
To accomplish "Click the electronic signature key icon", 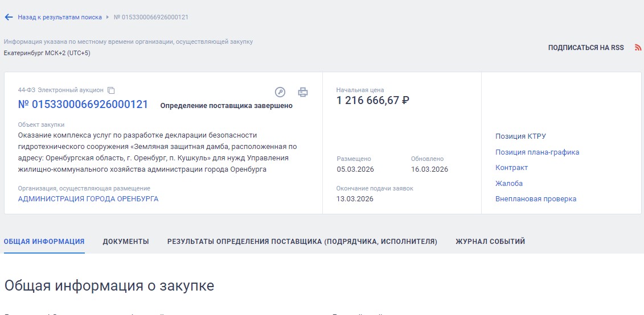I will pyautogui.click(x=280, y=92).
